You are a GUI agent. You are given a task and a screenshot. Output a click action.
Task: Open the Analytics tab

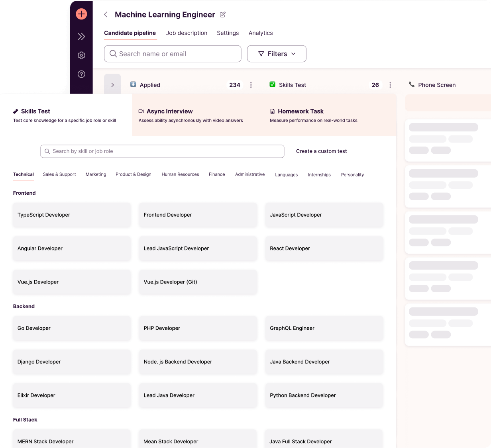coord(261,33)
